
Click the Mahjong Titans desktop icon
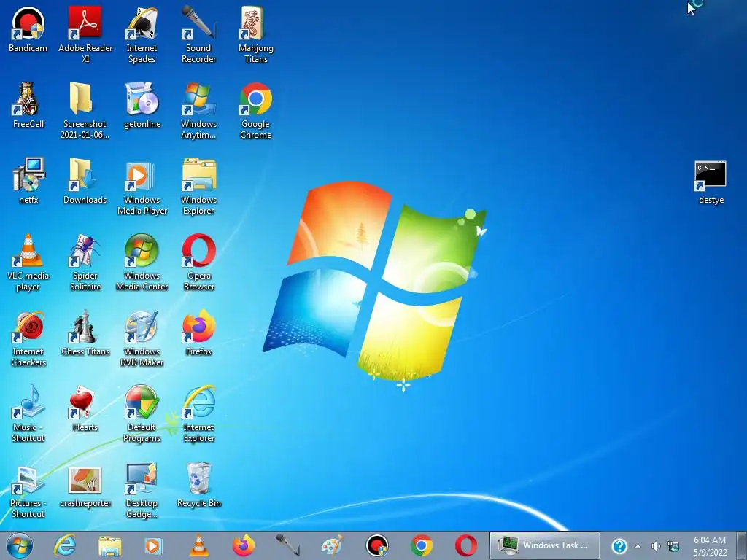coord(256,34)
